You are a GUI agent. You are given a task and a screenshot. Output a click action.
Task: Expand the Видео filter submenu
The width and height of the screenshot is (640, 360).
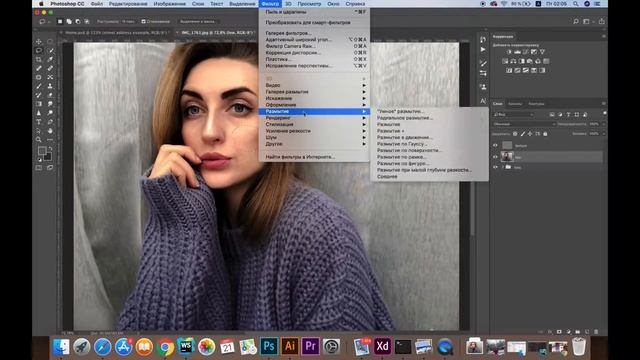coord(314,85)
